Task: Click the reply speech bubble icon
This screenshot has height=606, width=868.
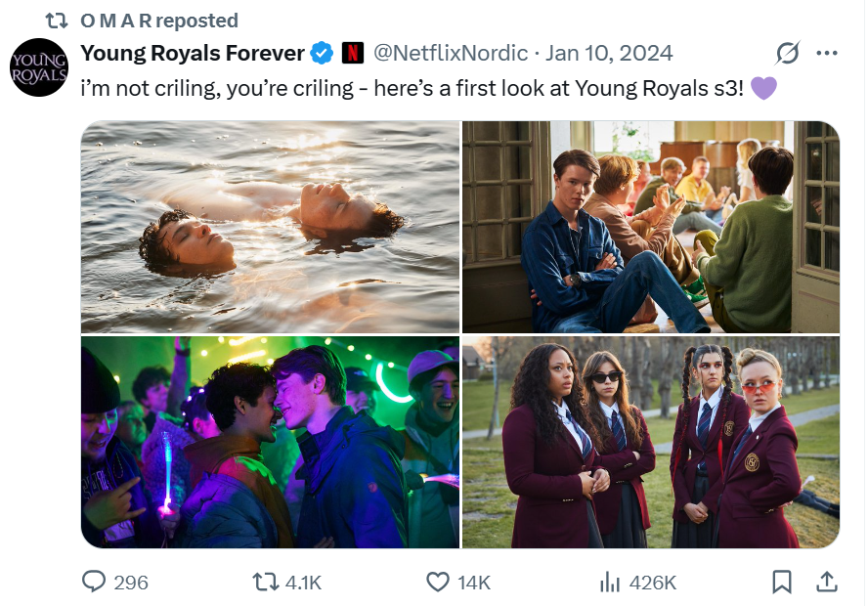Action: (94, 582)
